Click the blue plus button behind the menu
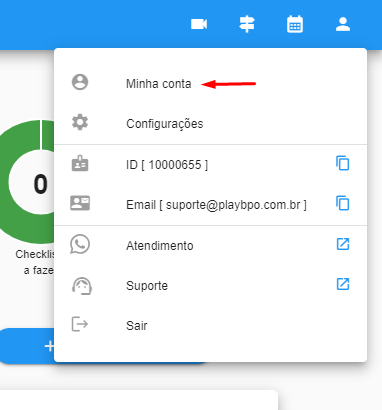Viewport: 382px width, 410px height. click(27, 346)
